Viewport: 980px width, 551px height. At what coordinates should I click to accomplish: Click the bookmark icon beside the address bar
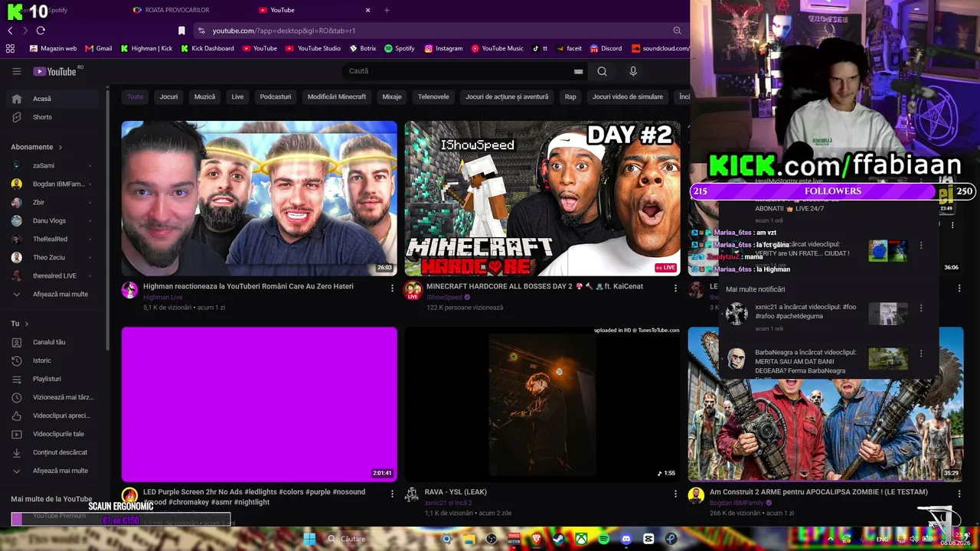pos(181,31)
